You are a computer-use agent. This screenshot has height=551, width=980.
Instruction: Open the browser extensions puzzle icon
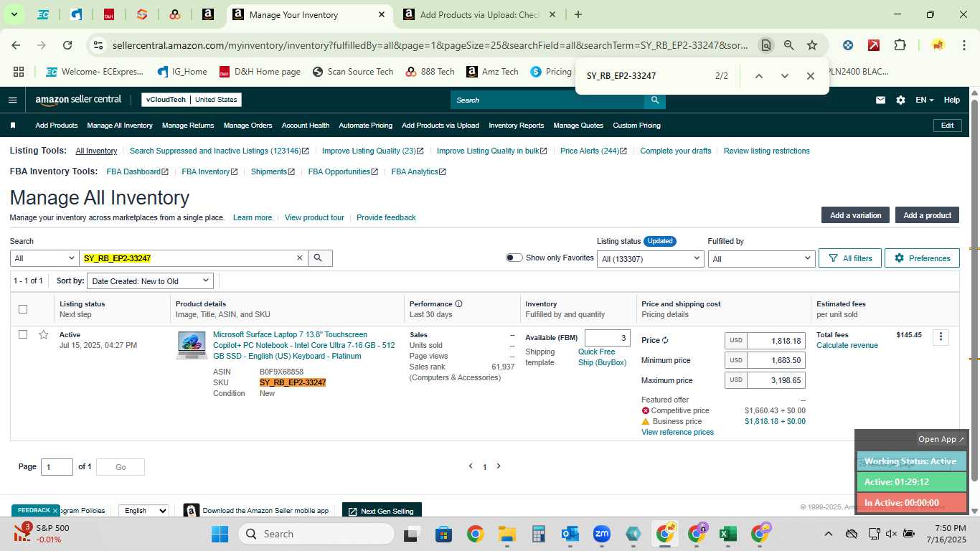click(x=900, y=45)
